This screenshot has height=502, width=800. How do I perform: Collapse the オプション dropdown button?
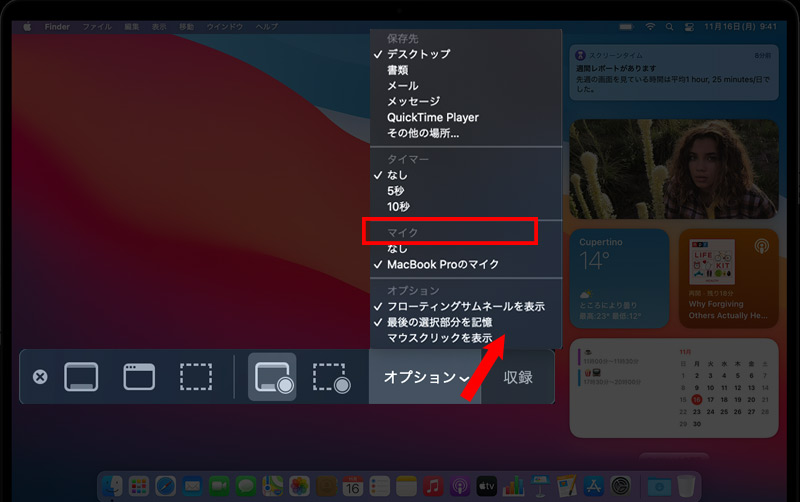[425, 377]
